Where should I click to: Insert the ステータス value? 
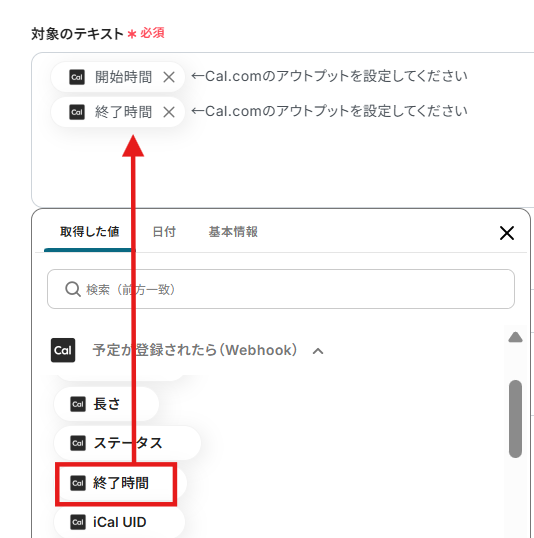tap(127, 443)
